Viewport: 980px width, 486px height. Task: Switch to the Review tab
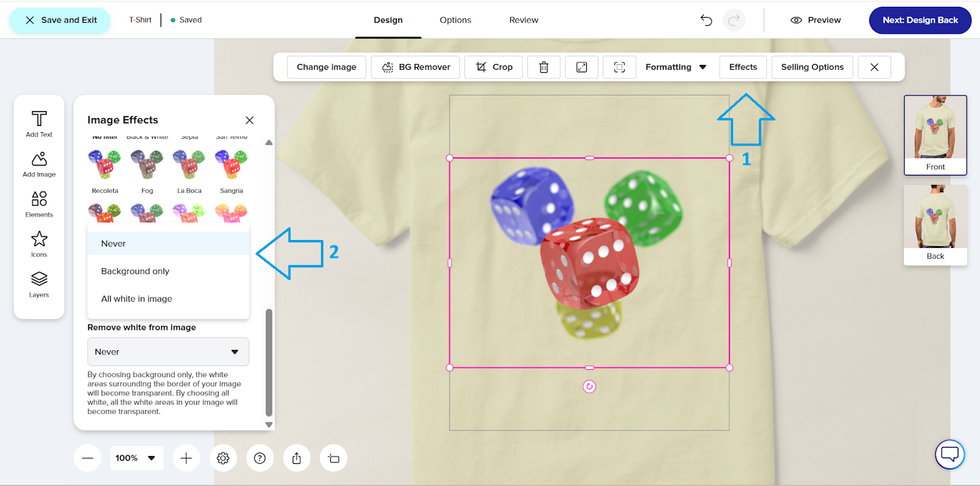pos(524,20)
